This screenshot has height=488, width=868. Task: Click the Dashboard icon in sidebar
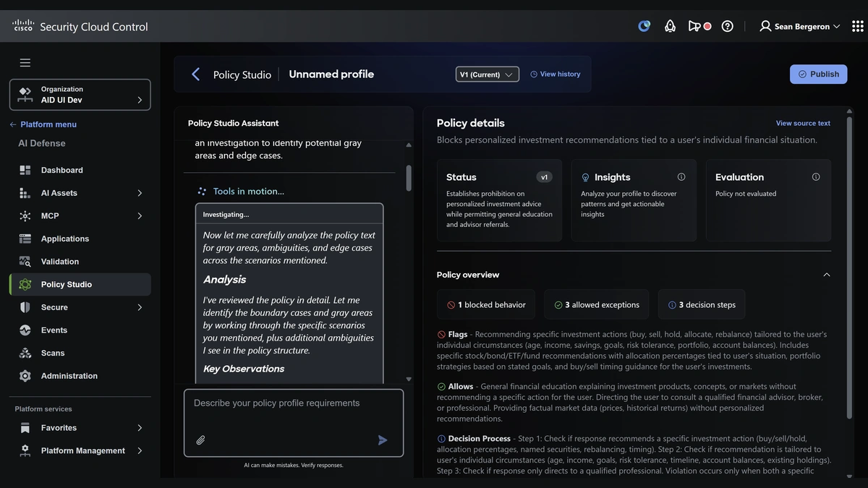(x=25, y=170)
